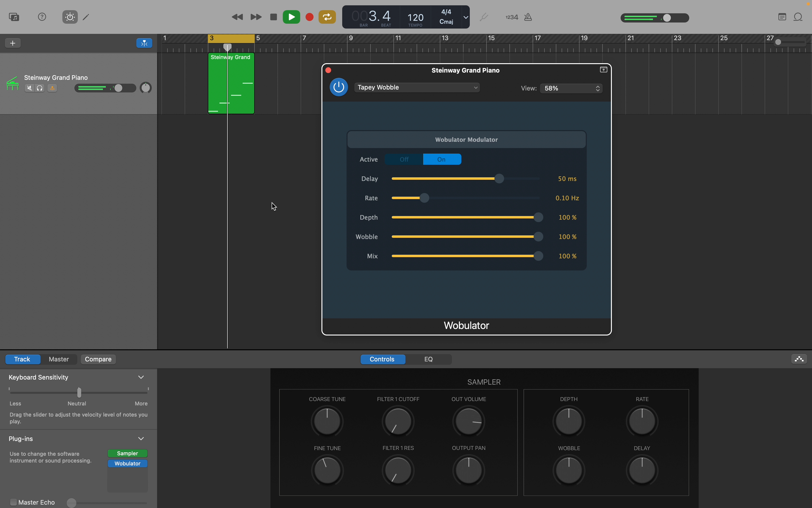This screenshot has width=812, height=508.
Task: Click the Rewind transport button
Action: tap(237, 17)
